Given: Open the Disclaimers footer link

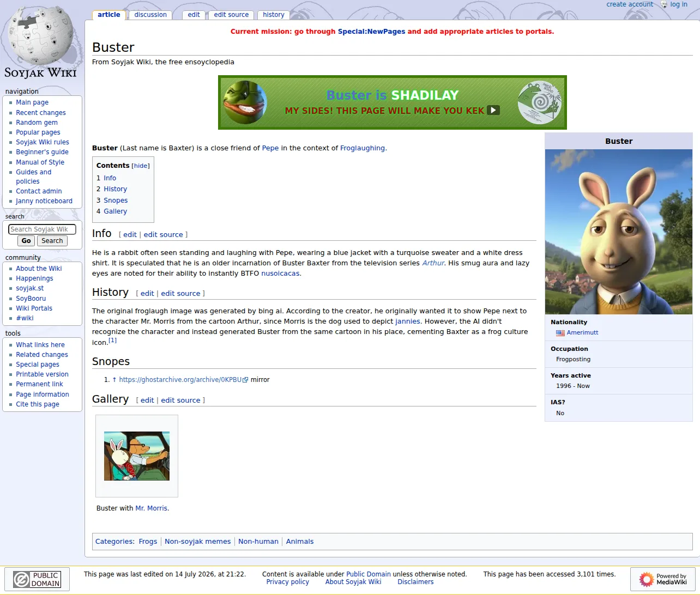Looking at the screenshot, I should (415, 582).
